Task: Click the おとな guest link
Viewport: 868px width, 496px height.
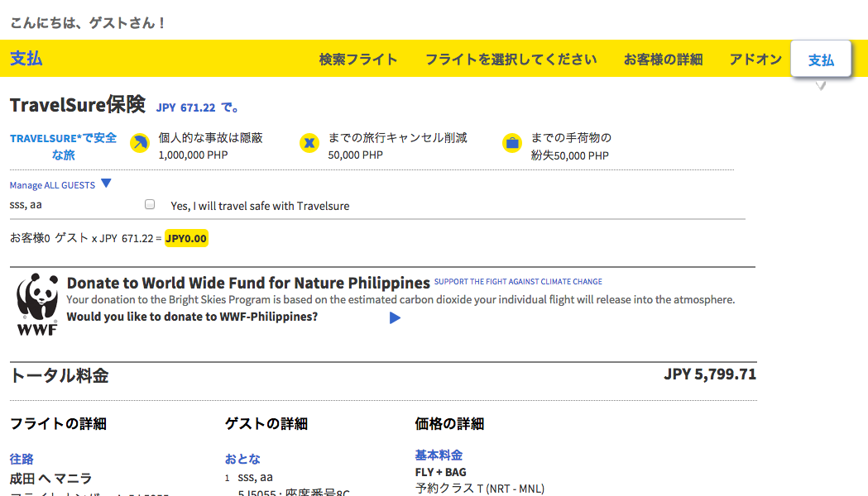Action: [x=242, y=459]
